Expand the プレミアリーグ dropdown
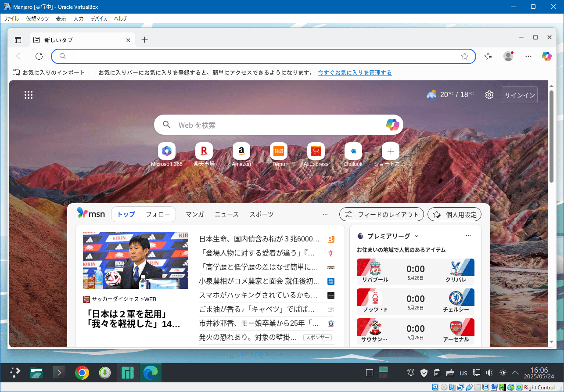 tap(417, 236)
